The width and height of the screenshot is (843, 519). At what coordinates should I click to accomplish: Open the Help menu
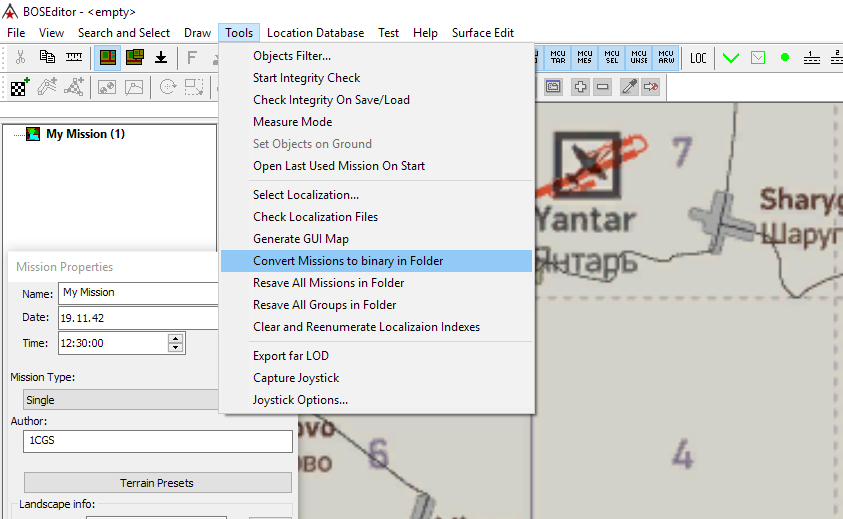(425, 33)
